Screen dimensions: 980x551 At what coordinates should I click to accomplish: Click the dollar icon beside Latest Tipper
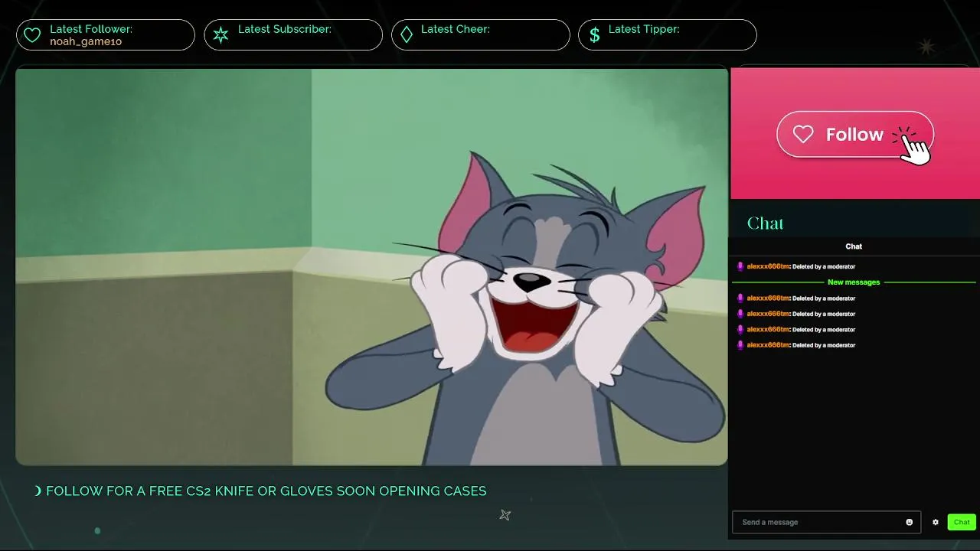(595, 35)
